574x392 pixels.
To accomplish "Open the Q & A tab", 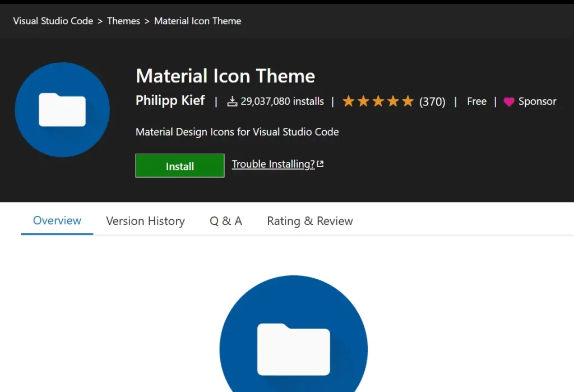I will click(225, 221).
